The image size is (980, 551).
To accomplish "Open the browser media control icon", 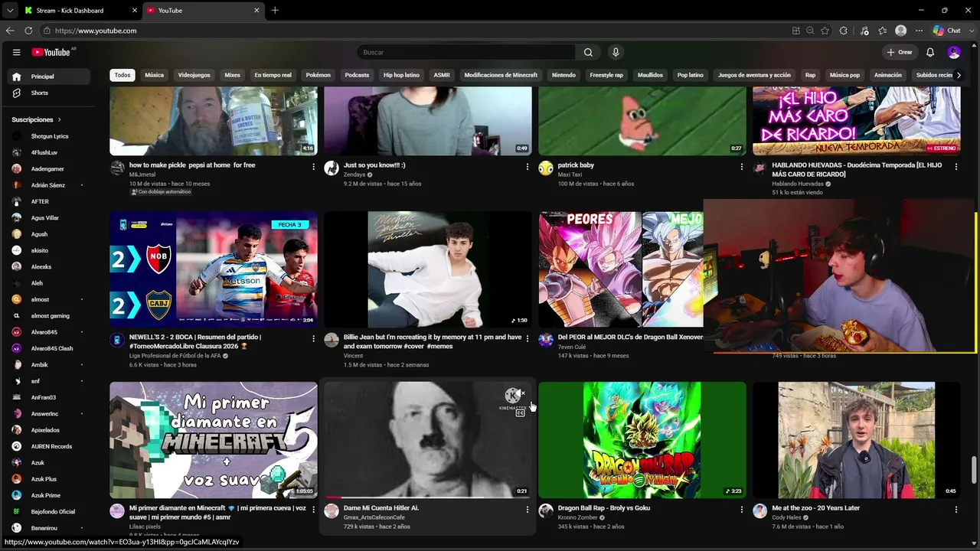I will 864,31.
